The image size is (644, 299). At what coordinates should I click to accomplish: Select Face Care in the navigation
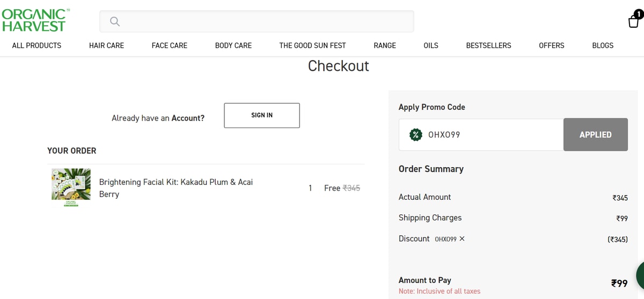pos(170,46)
